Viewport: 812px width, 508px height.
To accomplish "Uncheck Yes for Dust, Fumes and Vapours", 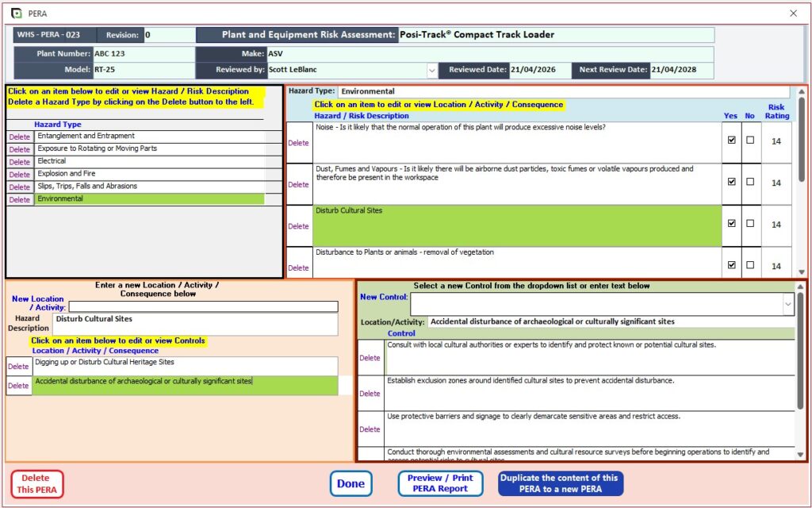I will coord(731,183).
